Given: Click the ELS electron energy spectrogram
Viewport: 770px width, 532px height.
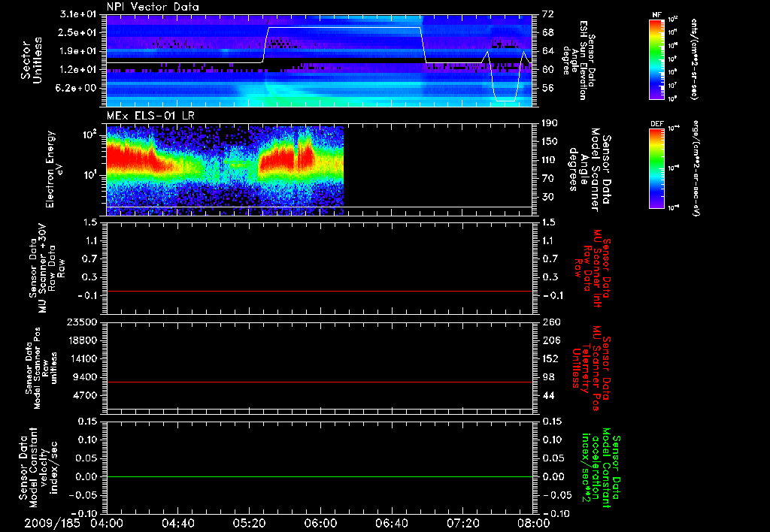Looking at the screenshot, I should click(x=225, y=170).
